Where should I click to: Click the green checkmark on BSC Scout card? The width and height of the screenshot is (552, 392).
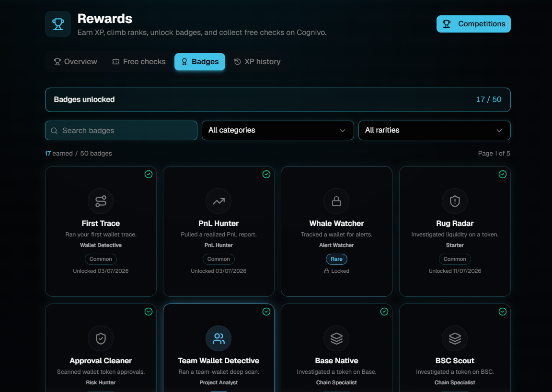tap(503, 312)
